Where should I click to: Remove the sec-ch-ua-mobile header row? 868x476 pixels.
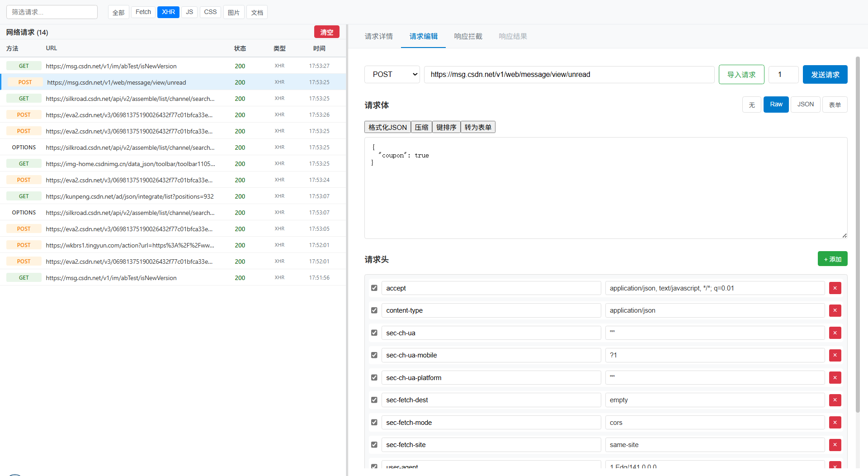coord(835,355)
